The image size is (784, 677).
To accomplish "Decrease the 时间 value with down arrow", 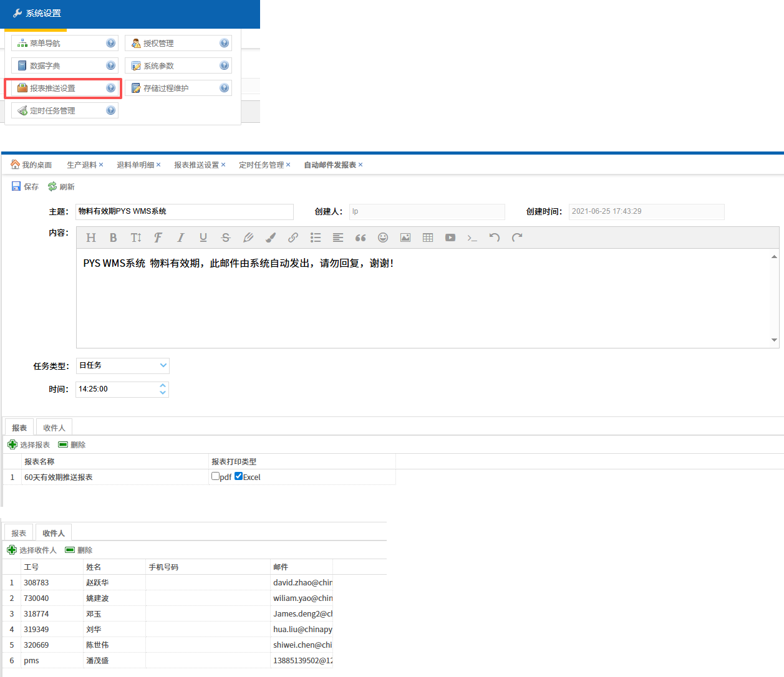I will pos(163,393).
